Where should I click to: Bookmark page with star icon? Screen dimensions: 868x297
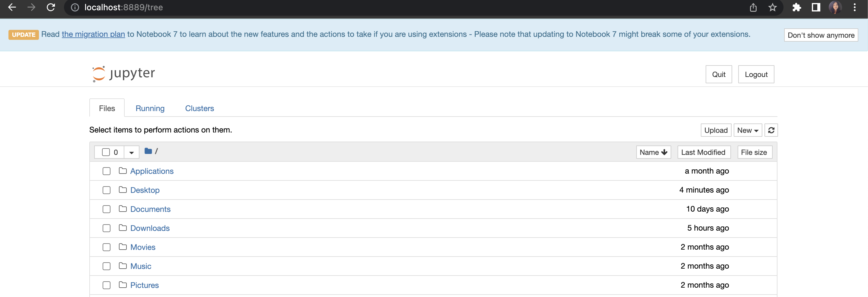point(772,8)
